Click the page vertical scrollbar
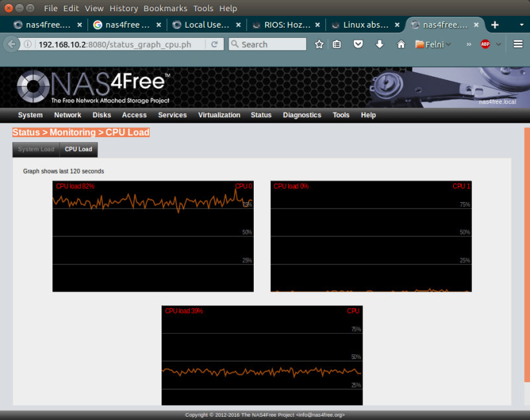The image size is (530, 420). [527, 255]
